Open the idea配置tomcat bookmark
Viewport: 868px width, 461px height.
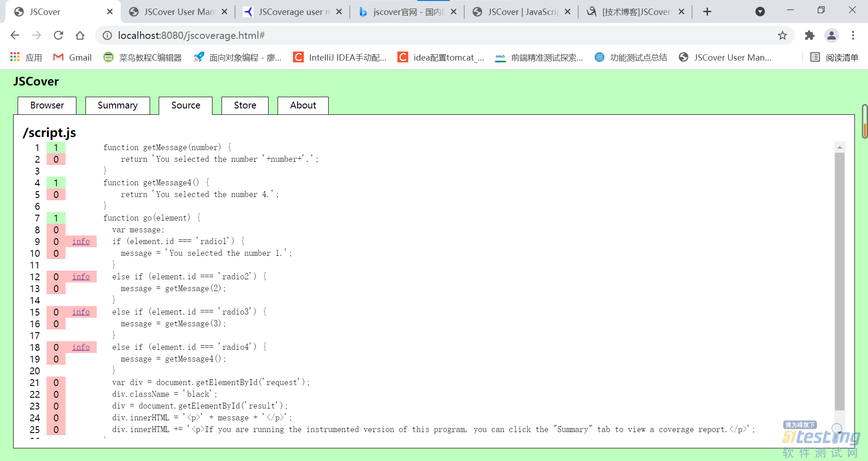click(441, 57)
